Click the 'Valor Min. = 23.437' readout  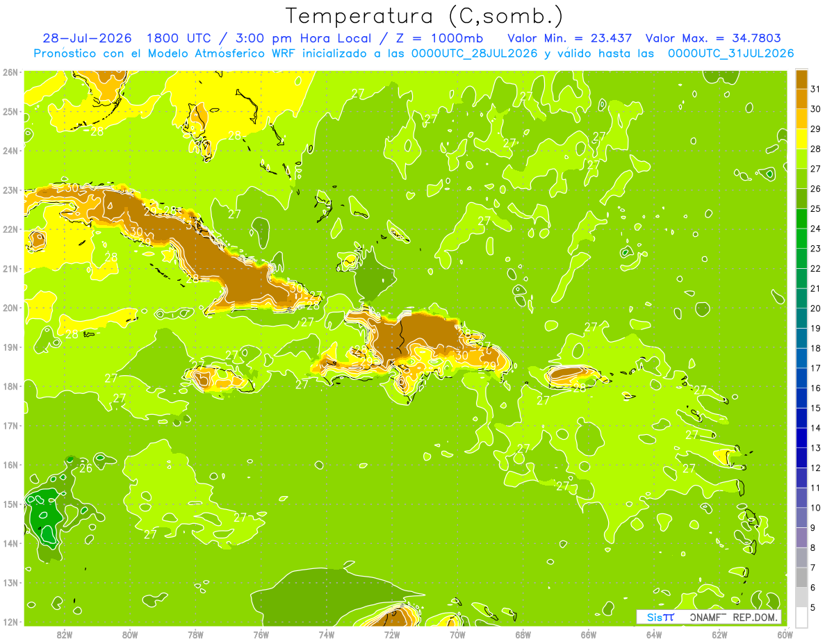(570, 38)
